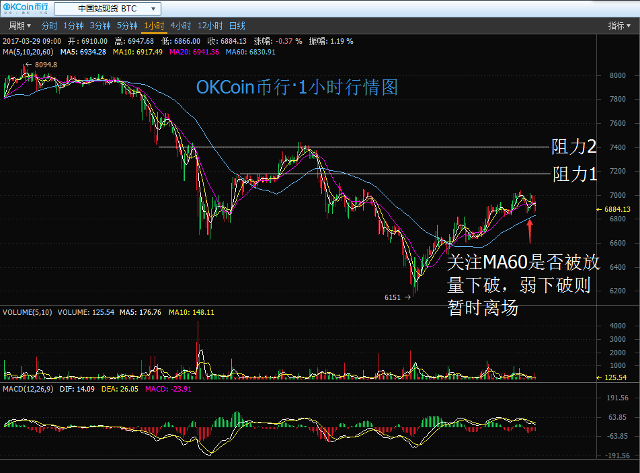Click the MACD: -23.91 value
The height and width of the screenshot is (473, 640).
168,389
